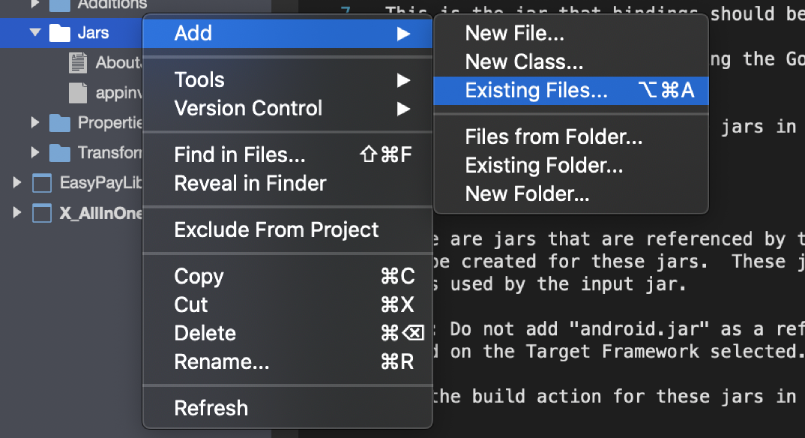Click the X_AllInOne project icon
Screen dimensions: 805x438
point(42,213)
